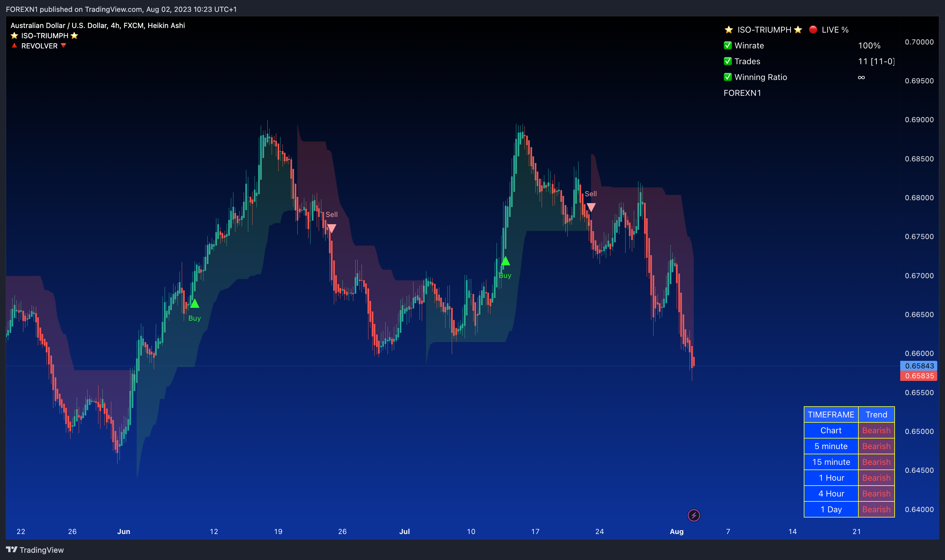945x560 pixels.
Task: Click the REVOLVER indicator legend label
Action: pyautogui.click(x=39, y=46)
